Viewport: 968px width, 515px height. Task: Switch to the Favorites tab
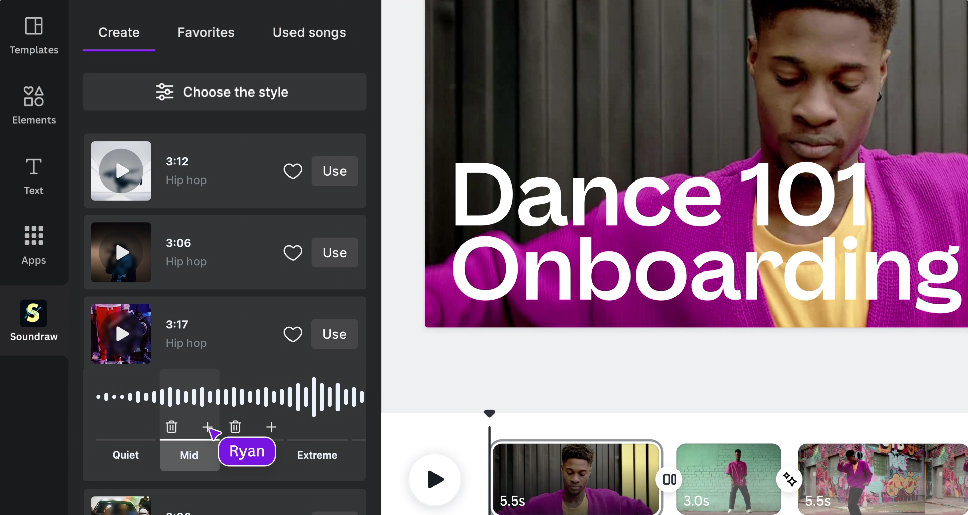(206, 32)
